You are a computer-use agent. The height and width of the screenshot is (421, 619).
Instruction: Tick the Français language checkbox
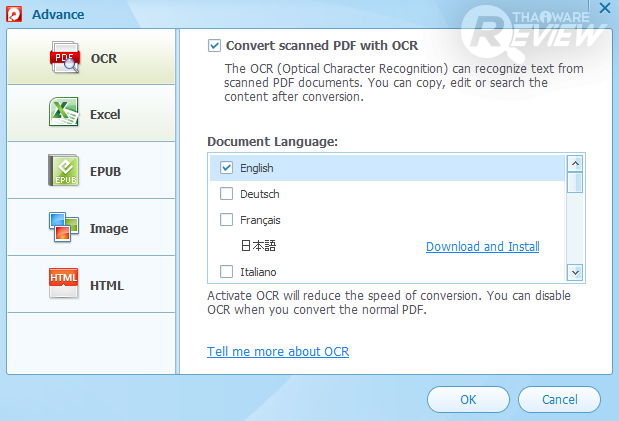click(227, 220)
